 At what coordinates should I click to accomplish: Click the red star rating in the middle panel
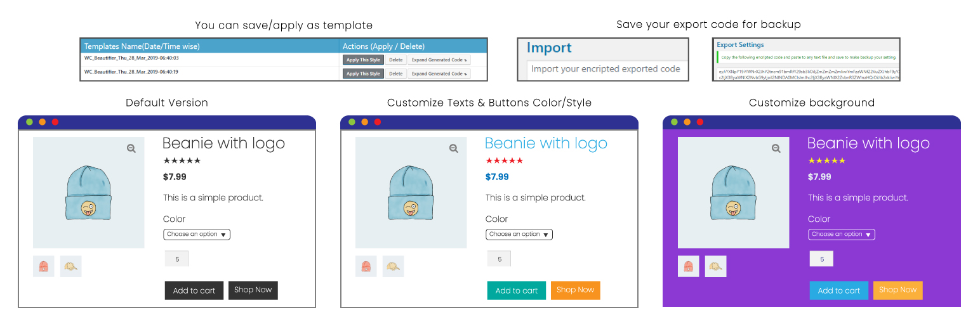(505, 161)
